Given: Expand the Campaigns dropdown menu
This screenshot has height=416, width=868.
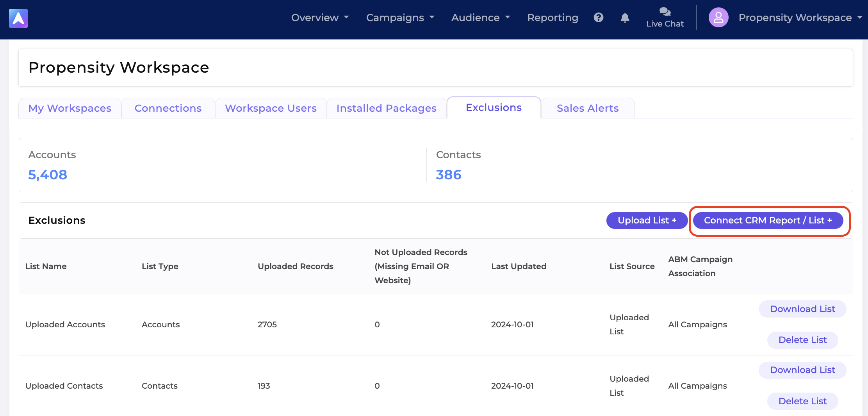Looking at the screenshot, I should [400, 18].
